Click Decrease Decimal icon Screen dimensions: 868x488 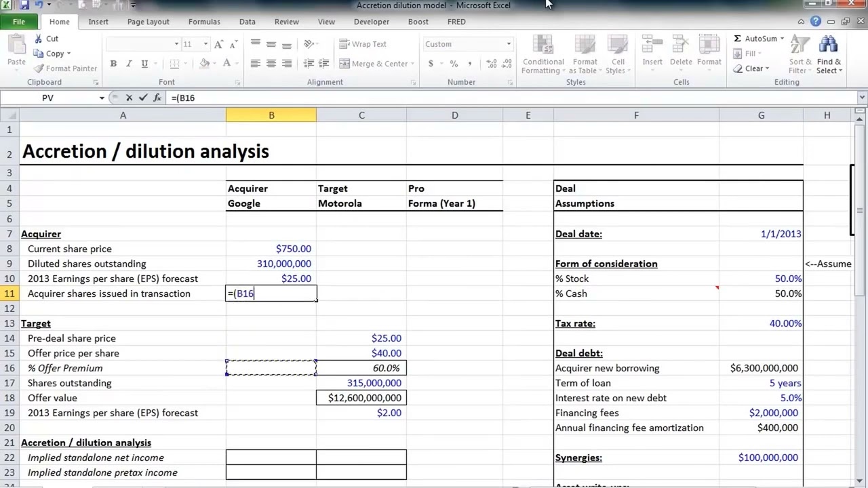tap(507, 64)
